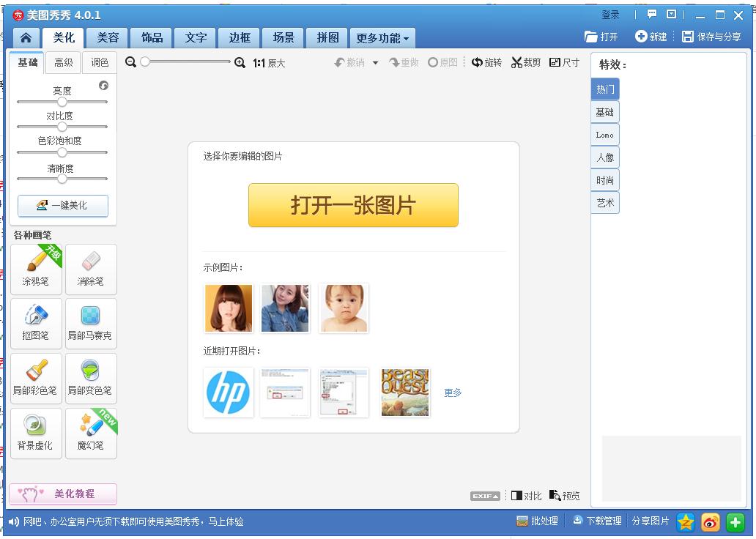
Task: Click the 预览 preview button
Action: pos(565,496)
